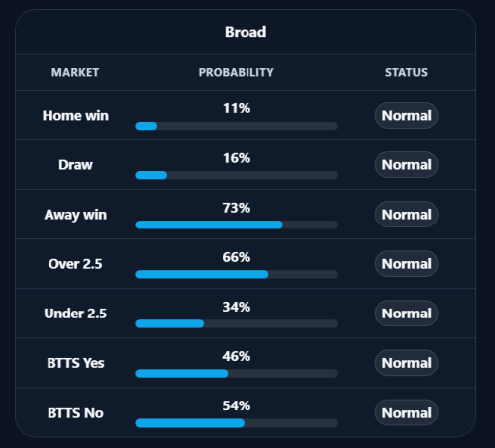Image resolution: width=495 pixels, height=448 pixels.
Task: Select the Normal badge in the Away win row
Action: (x=406, y=215)
